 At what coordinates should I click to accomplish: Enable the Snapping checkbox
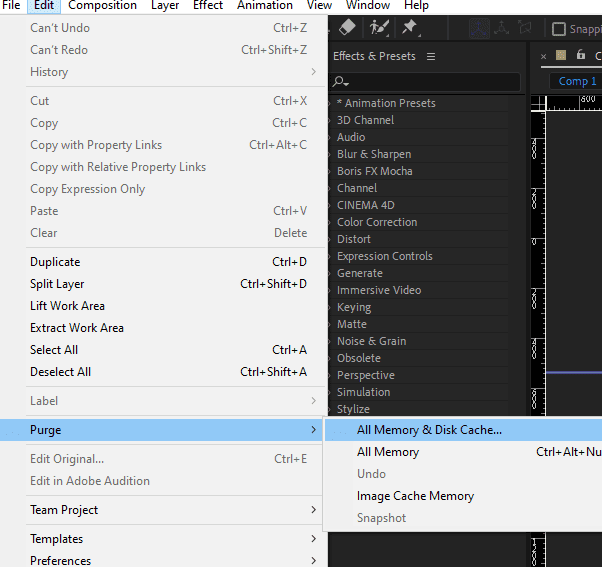coord(559,29)
